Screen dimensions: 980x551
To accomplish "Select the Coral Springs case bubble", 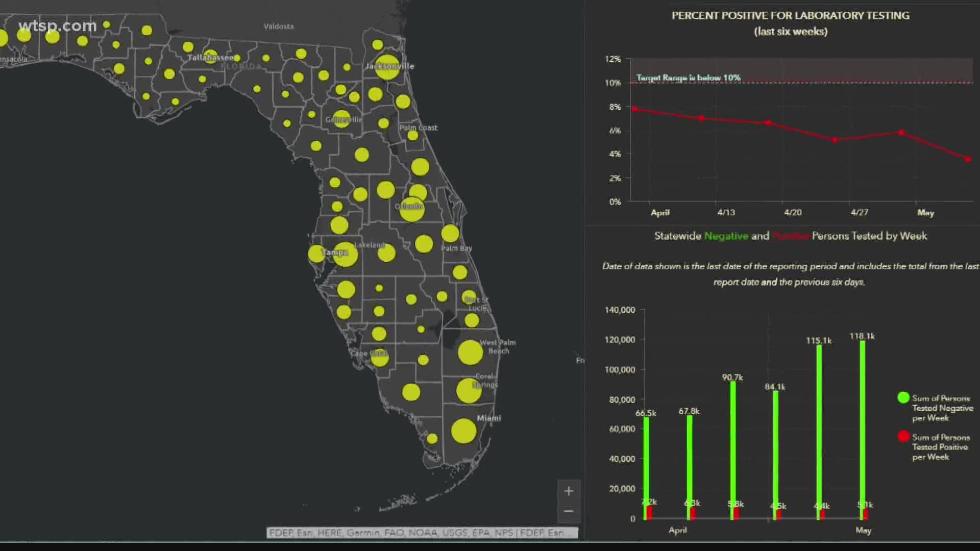I will 468,391.
